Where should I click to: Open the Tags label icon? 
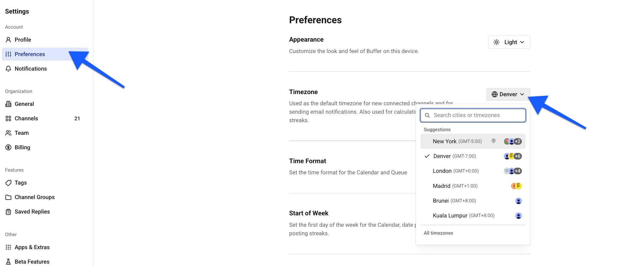(8, 182)
